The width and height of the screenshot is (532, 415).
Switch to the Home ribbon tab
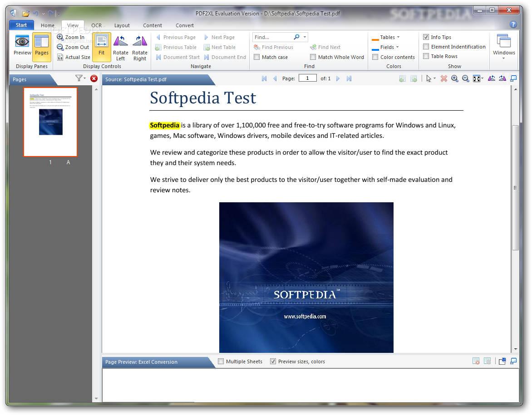(x=48, y=25)
